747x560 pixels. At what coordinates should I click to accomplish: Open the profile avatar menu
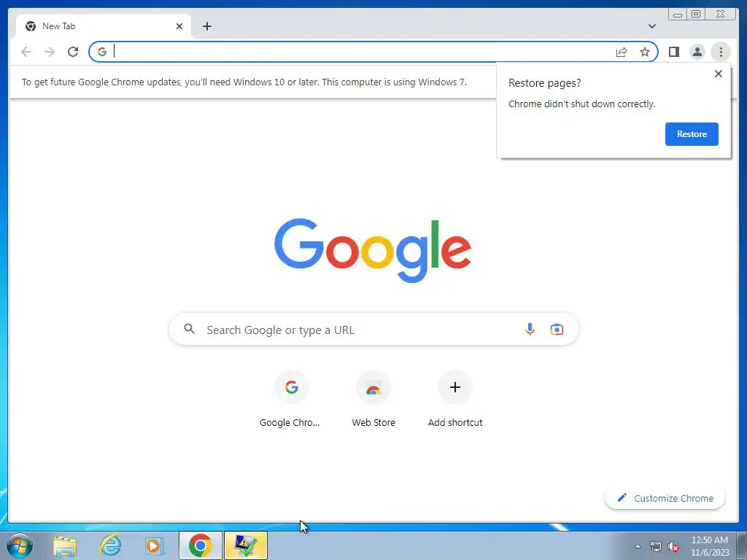pyautogui.click(x=697, y=52)
